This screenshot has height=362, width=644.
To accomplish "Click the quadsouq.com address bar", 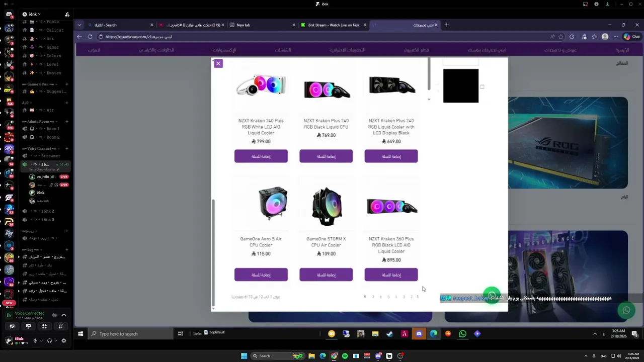I will (x=322, y=37).
